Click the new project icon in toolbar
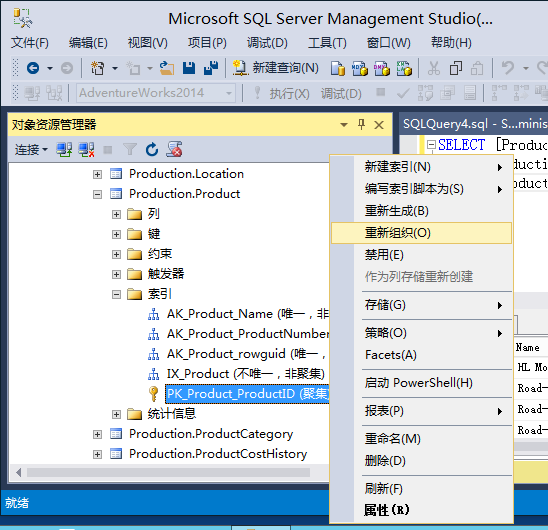Image resolution: width=548 pixels, height=530 pixels. click(98, 68)
